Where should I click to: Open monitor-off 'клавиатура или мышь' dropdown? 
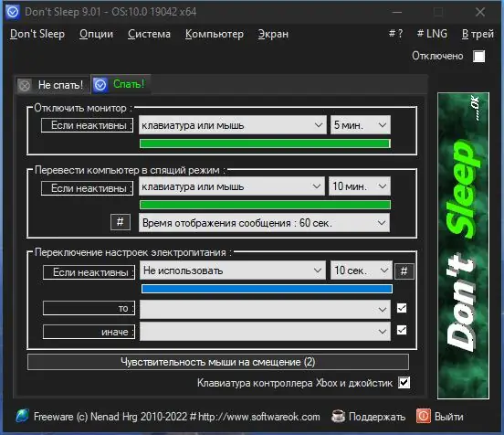(233, 125)
